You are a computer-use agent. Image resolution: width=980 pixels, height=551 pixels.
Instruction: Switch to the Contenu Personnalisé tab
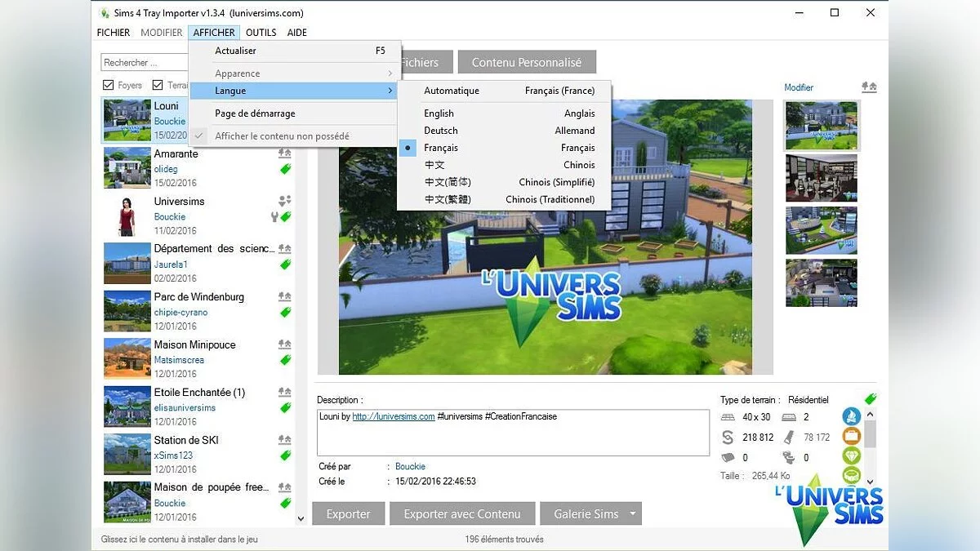coord(527,61)
